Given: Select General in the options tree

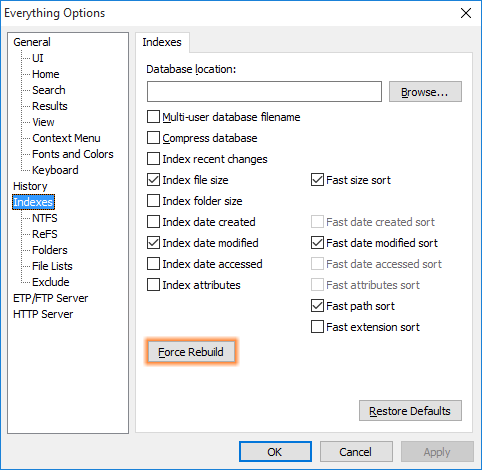Looking at the screenshot, I should coord(32,42).
